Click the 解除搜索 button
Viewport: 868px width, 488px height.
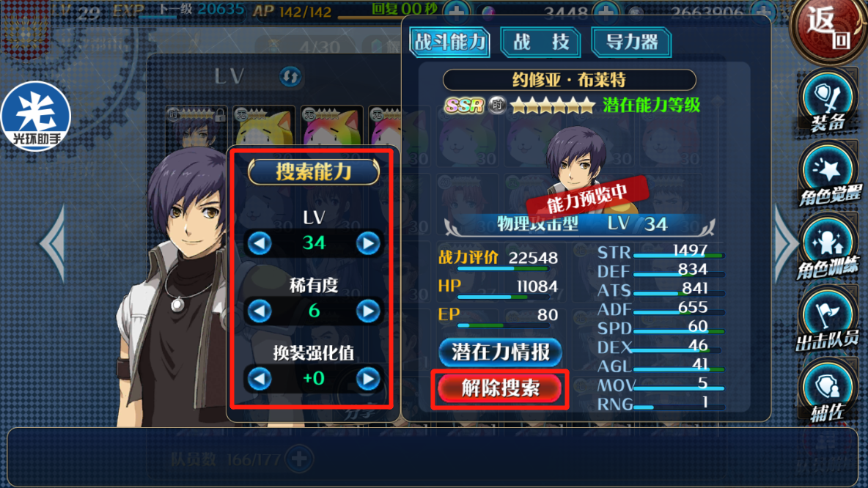point(500,389)
